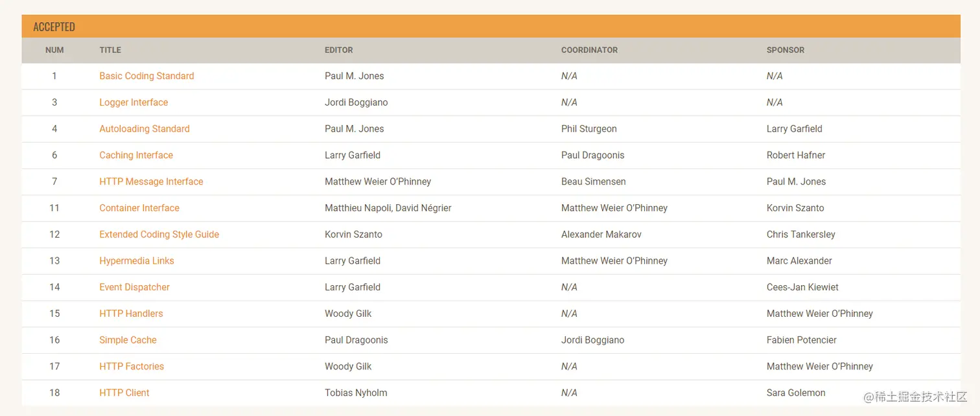Click the Event Dispatcher link
The height and width of the screenshot is (416, 980).
(x=134, y=287)
